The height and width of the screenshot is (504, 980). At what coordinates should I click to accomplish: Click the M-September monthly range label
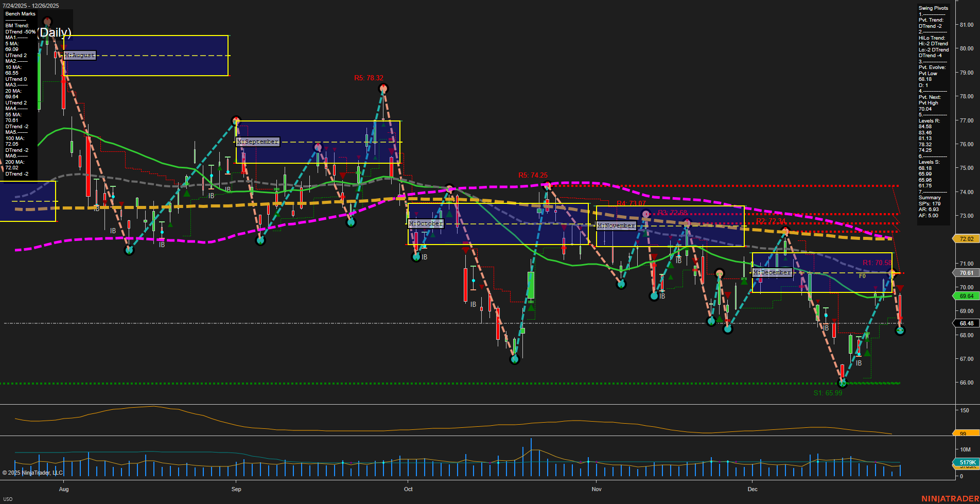[x=257, y=141]
